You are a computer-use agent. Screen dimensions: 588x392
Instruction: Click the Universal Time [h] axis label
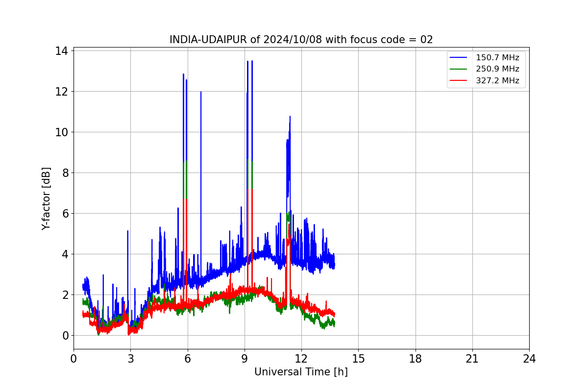[301, 372]
